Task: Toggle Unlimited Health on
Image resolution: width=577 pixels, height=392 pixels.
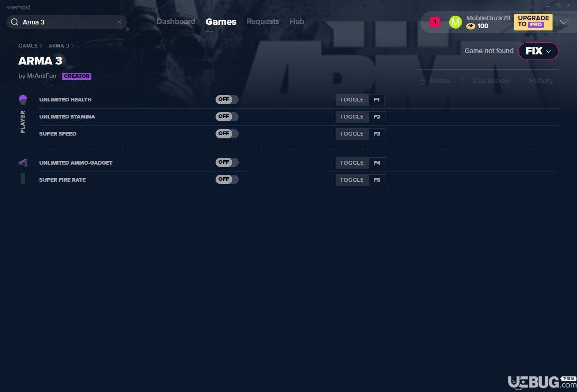Action: pos(227,100)
